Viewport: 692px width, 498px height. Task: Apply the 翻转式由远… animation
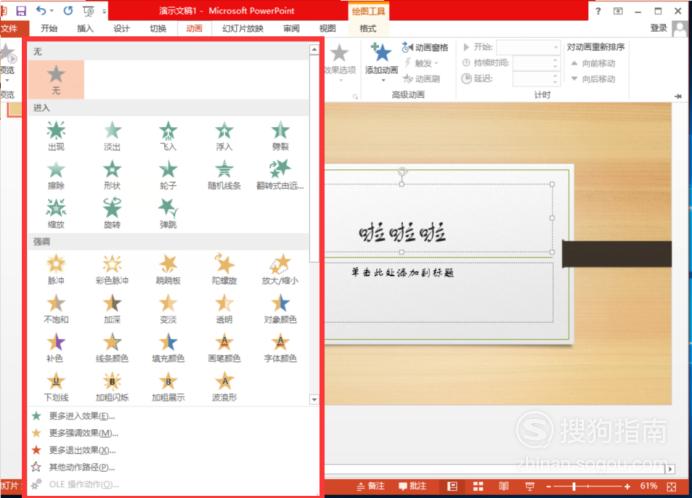tap(280, 175)
